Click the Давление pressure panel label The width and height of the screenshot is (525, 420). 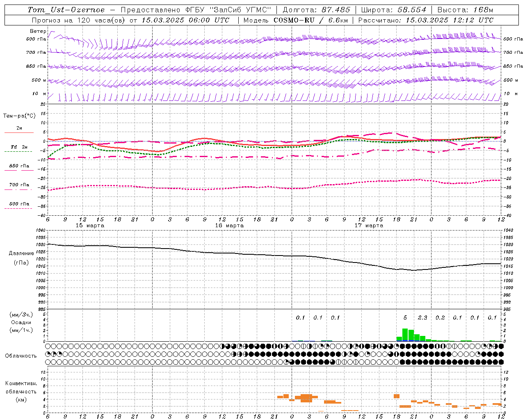point(21,253)
